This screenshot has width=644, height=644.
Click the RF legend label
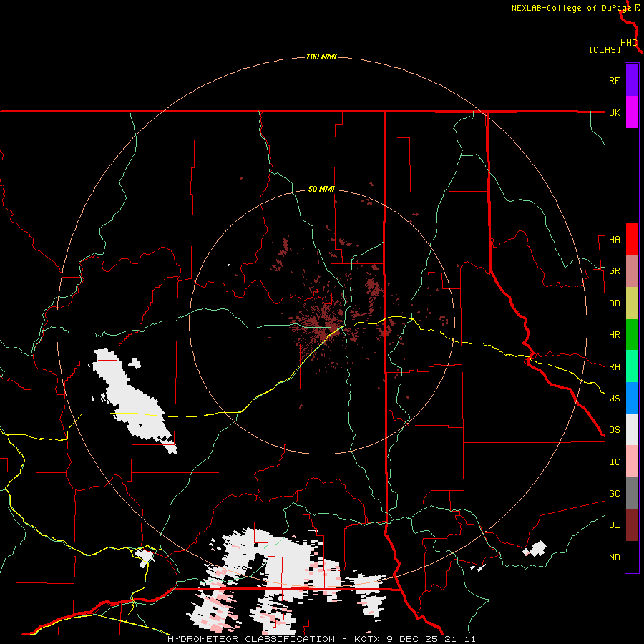pyautogui.click(x=614, y=80)
